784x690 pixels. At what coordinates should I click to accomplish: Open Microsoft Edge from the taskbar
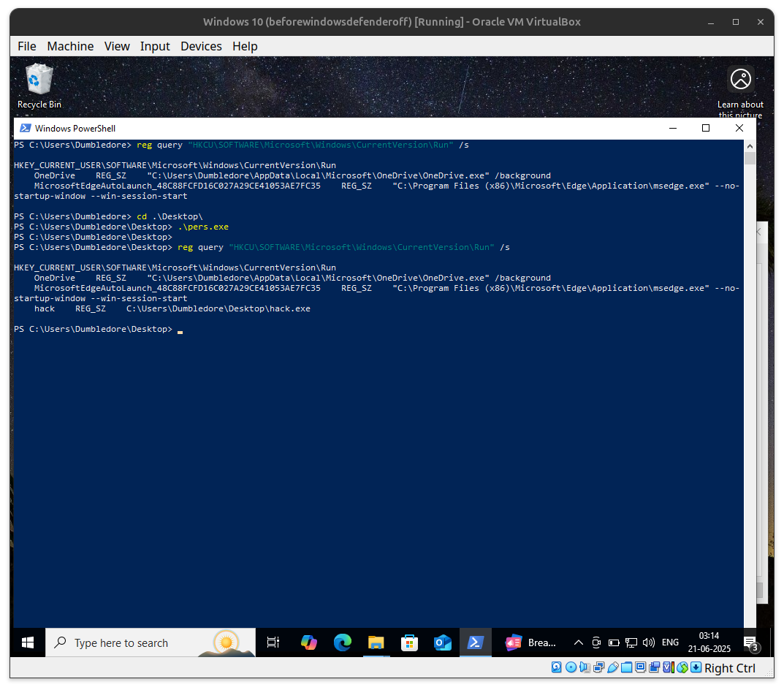(x=343, y=642)
